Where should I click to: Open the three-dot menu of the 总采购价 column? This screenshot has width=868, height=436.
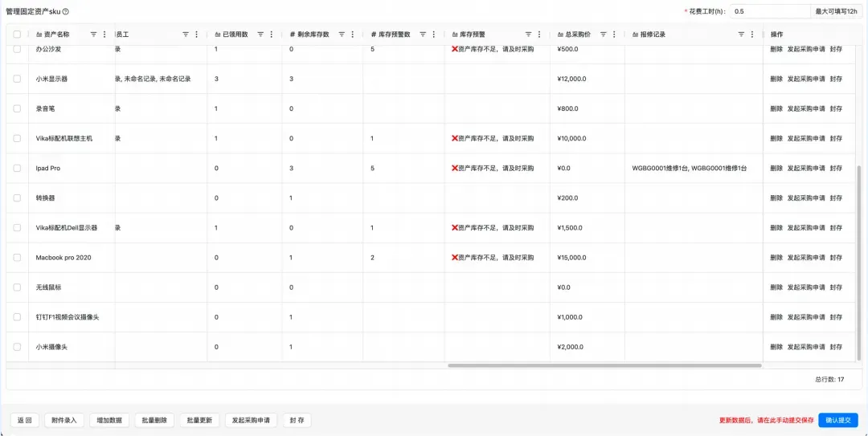[x=614, y=35]
